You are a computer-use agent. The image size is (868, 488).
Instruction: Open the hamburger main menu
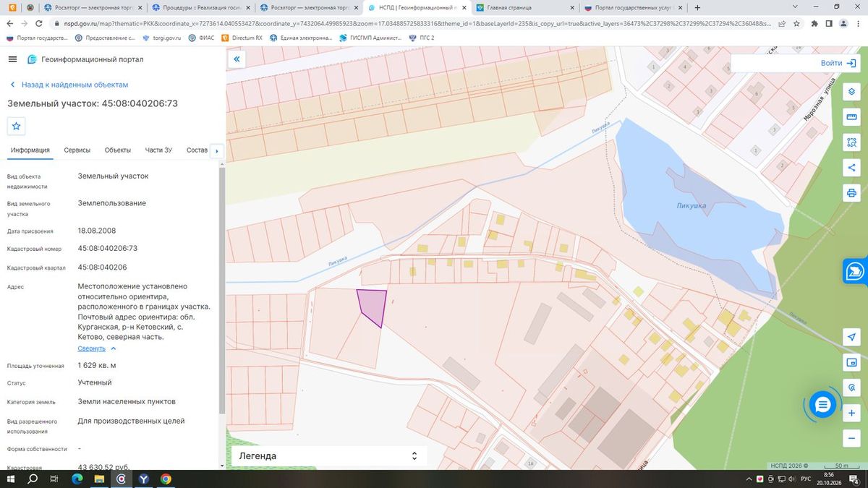click(12, 59)
